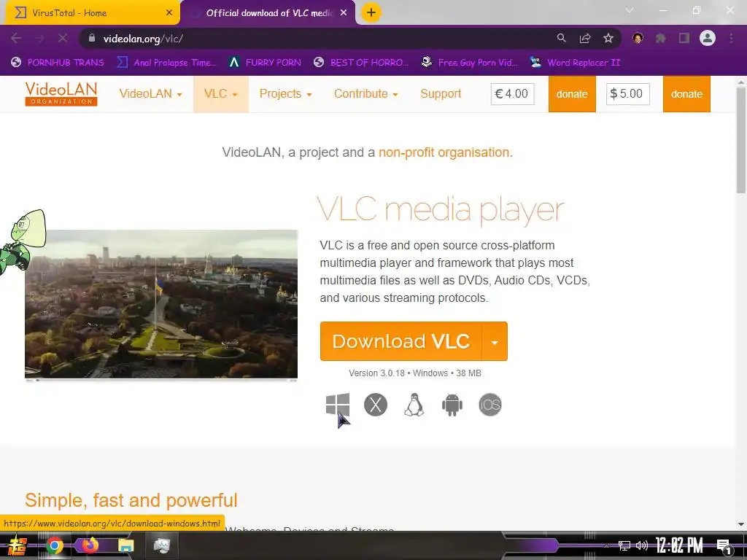Viewport: 747px width, 560px height.
Task: Close the VLC download tab
Action: click(344, 13)
